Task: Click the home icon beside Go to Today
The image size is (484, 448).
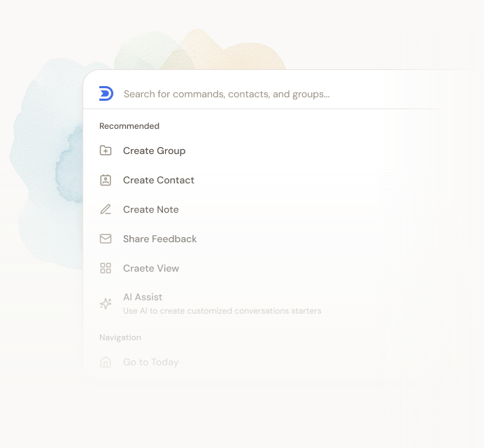Action: (x=106, y=362)
